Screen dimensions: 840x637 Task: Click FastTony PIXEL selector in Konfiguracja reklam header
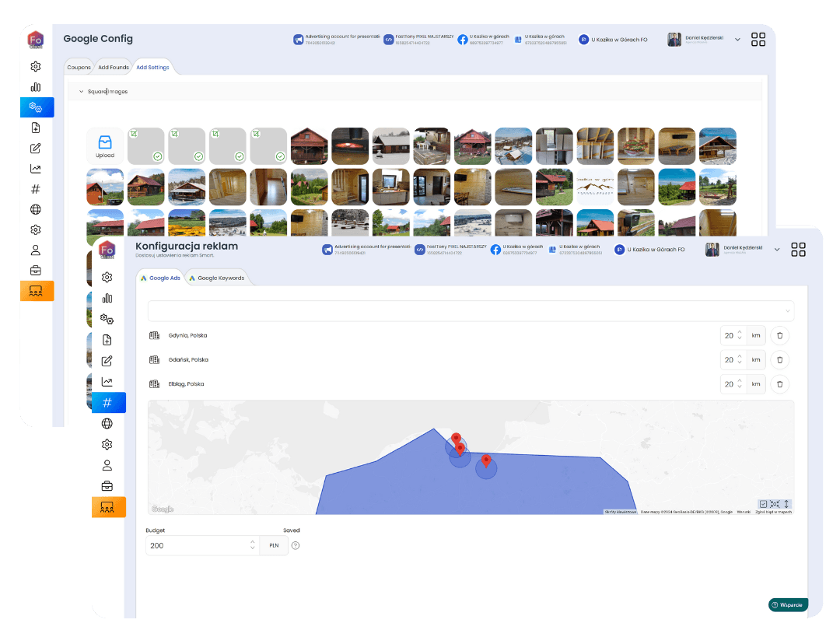[x=450, y=249]
